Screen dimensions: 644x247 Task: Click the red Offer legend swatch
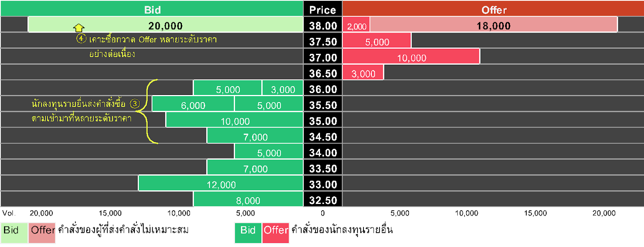[x=276, y=233]
